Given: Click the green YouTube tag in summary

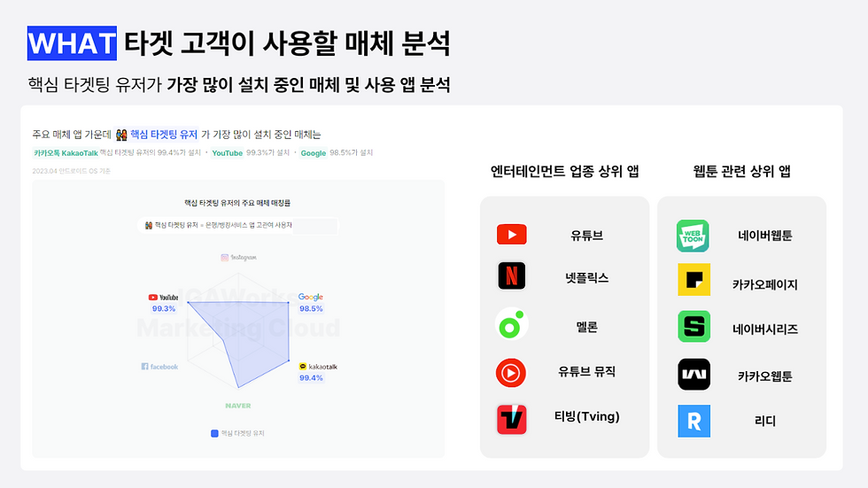Looking at the screenshot, I should pos(228,152).
